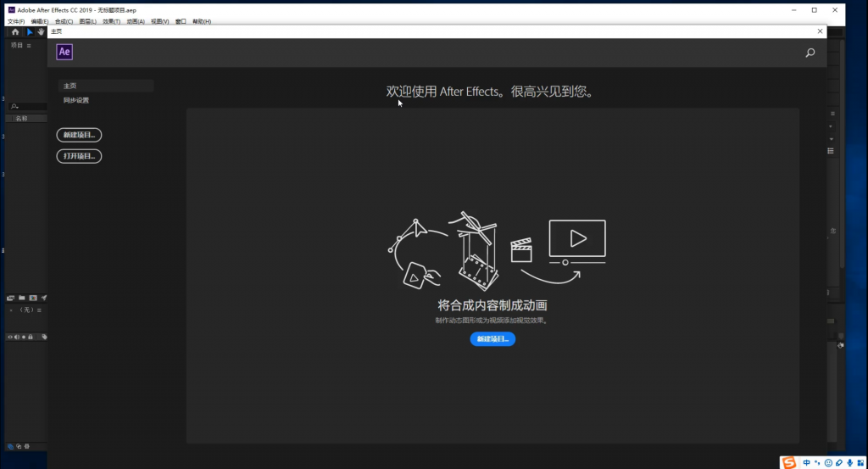Click the rocket icon in the project panel footer

44,298
